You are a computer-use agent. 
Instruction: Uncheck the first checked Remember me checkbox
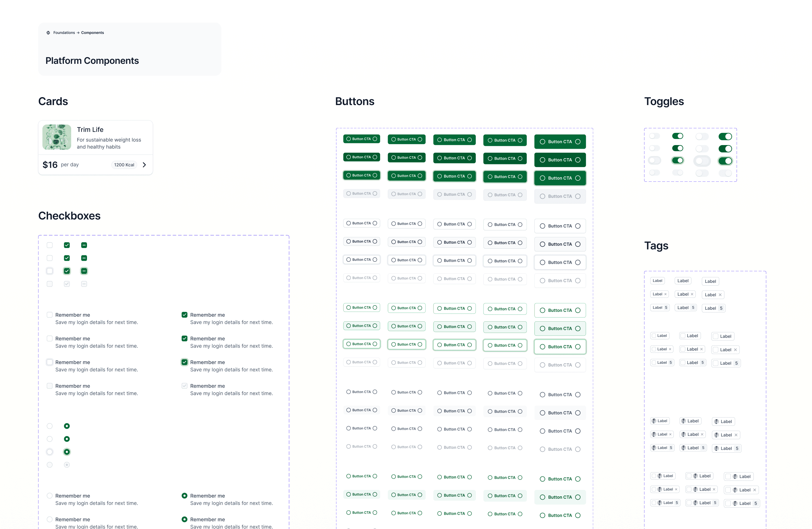[185, 315]
